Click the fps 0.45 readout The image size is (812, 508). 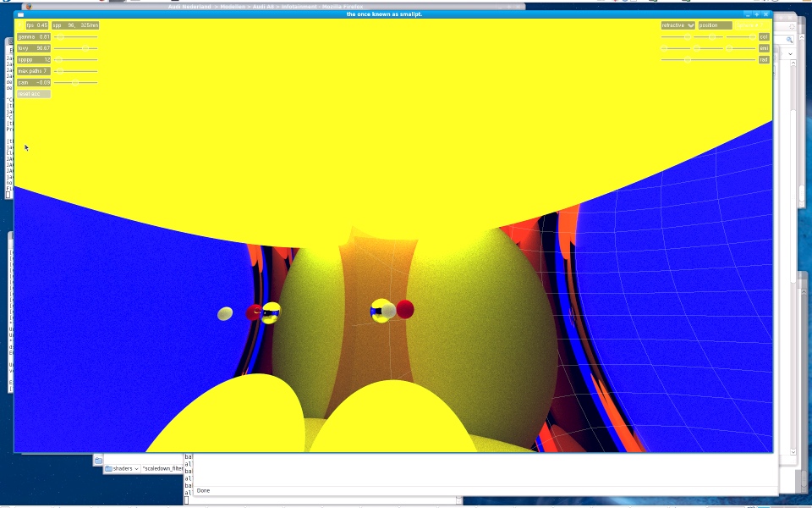(x=37, y=25)
